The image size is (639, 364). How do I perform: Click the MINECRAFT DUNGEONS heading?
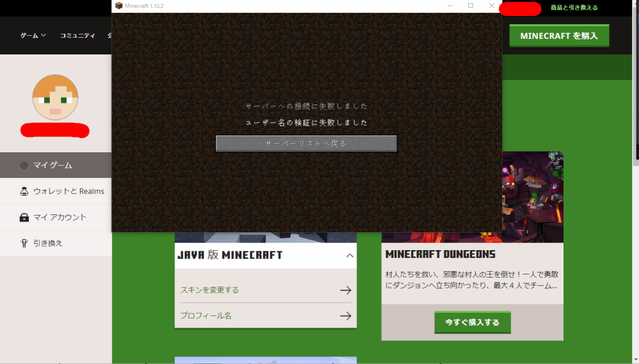point(440,255)
